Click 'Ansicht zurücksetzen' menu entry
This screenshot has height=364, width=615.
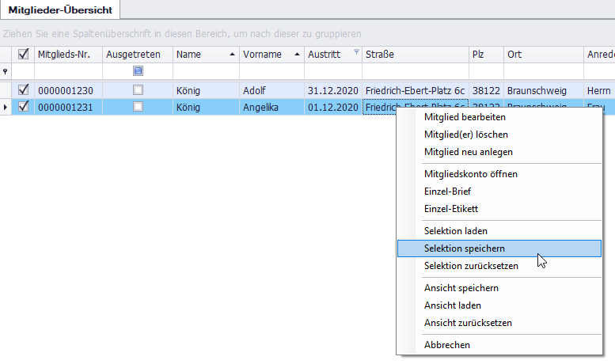click(468, 323)
